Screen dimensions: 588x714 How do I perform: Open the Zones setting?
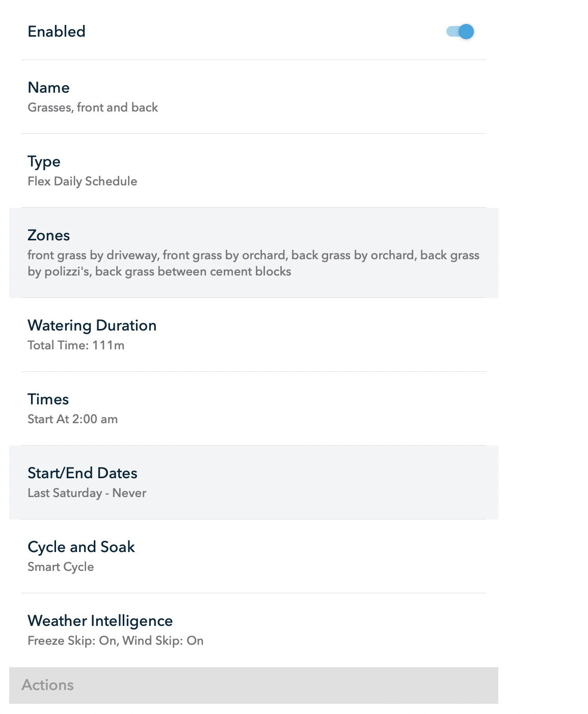(x=254, y=253)
